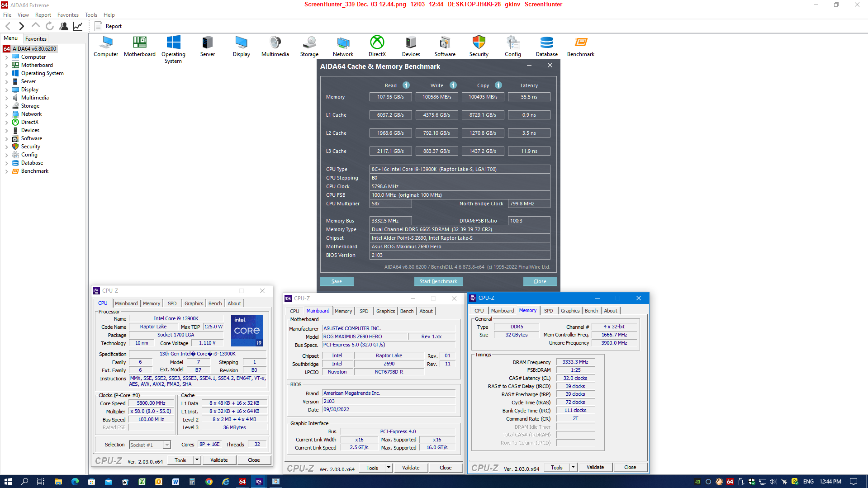868x488 pixels.
Task: Click Validate in CPU-Z Mainboard window
Action: [411, 468]
